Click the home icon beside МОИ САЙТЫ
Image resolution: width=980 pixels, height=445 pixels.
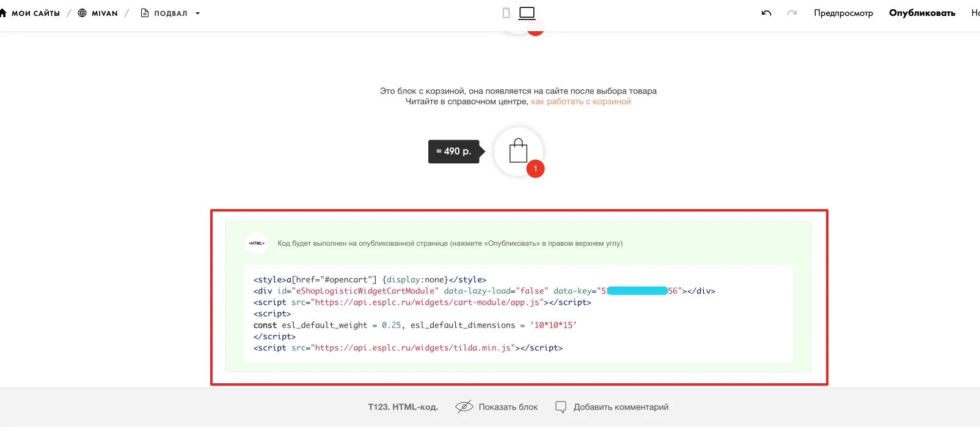click(3, 13)
